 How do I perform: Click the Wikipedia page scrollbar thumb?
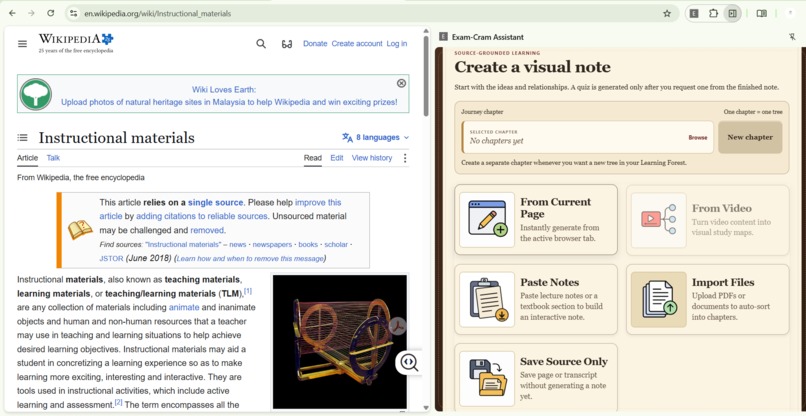click(x=426, y=76)
